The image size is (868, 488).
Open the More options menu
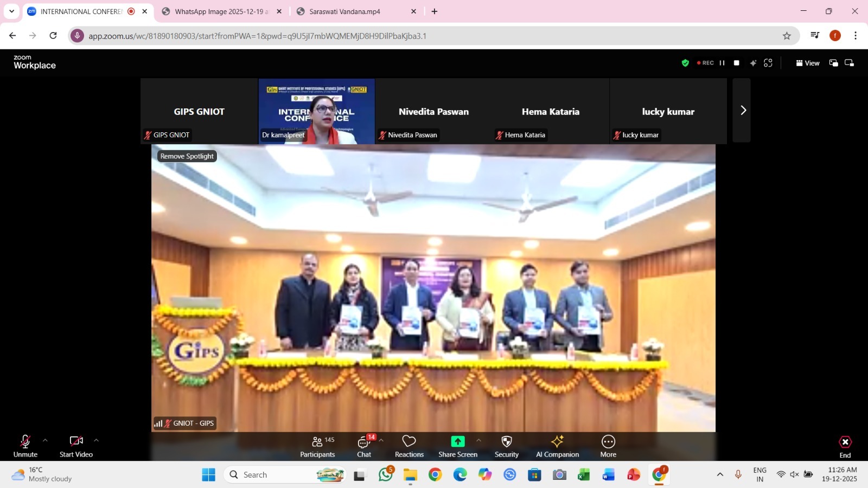[x=608, y=446]
